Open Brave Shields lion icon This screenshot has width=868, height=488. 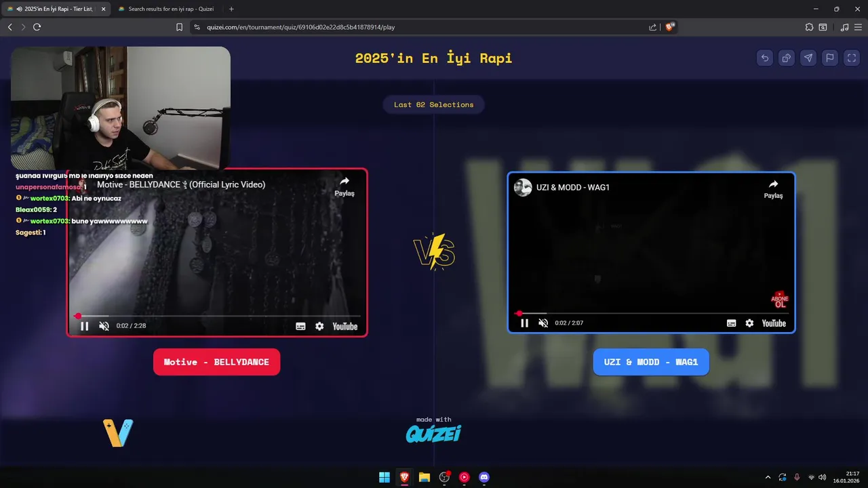(x=669, y=27)
